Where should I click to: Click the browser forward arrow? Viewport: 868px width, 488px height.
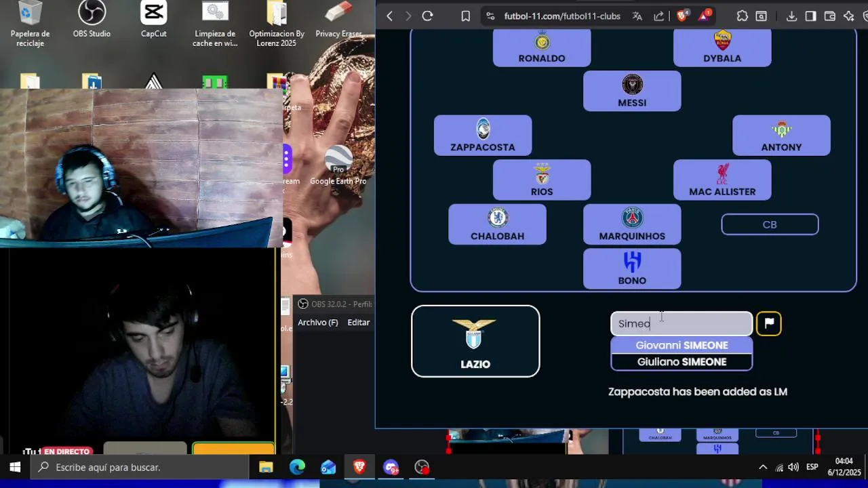(408, 16)
